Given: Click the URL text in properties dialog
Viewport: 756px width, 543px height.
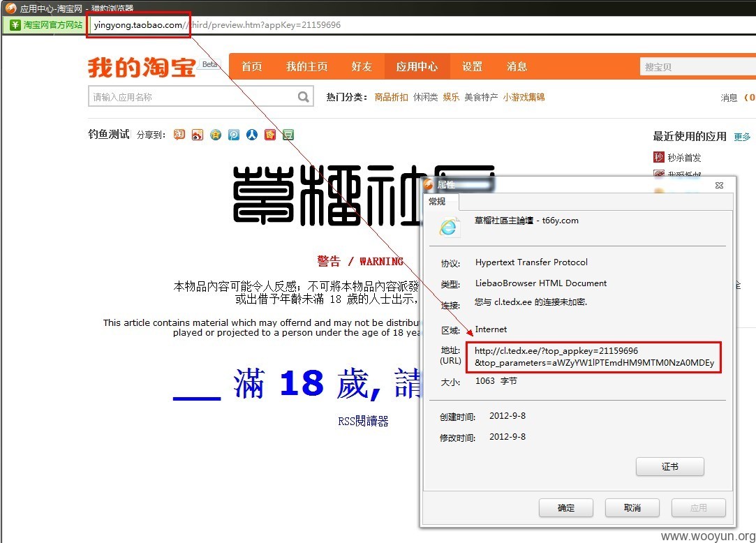Looking at the screenshot, I should (x=594, y=357).
